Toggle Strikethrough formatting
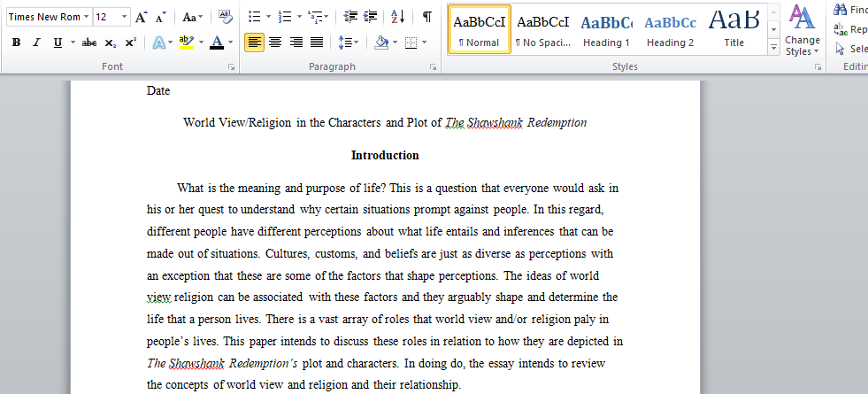This screenshot has height=394, width=868. click(x=89, y=42)
